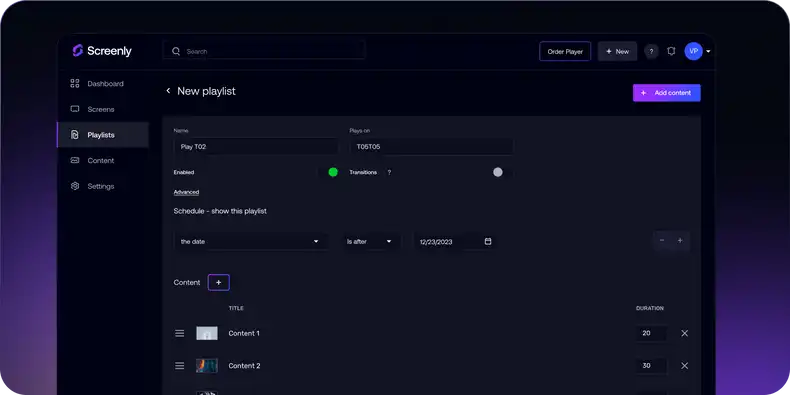Screen dimensions: 790x395
Task: Click the Order Player button
Action: 565,51
